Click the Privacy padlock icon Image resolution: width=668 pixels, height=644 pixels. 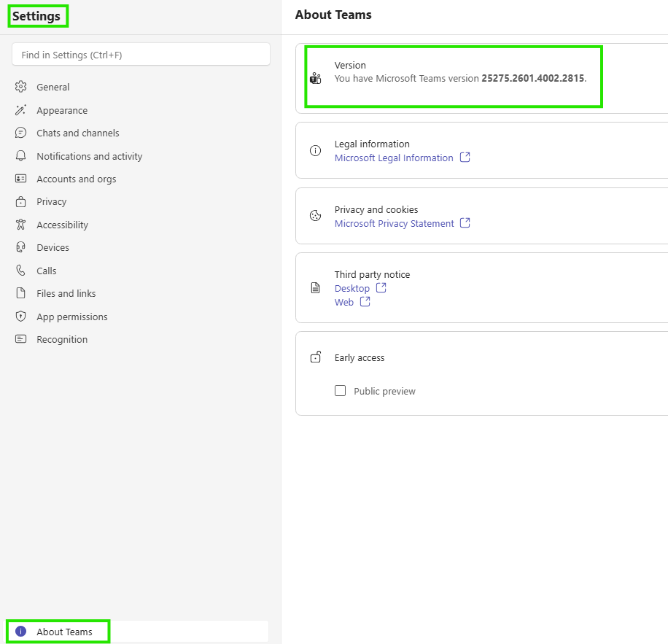21,201
